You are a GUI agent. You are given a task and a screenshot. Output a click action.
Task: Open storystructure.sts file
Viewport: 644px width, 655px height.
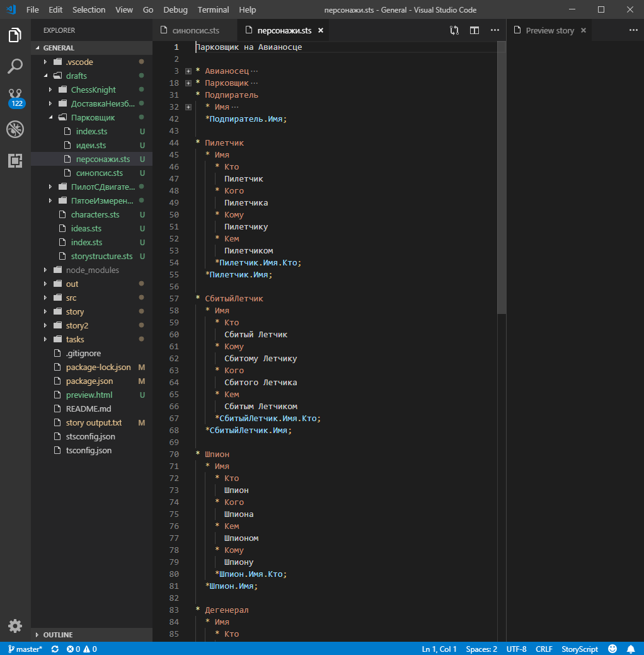click(91, 256)
